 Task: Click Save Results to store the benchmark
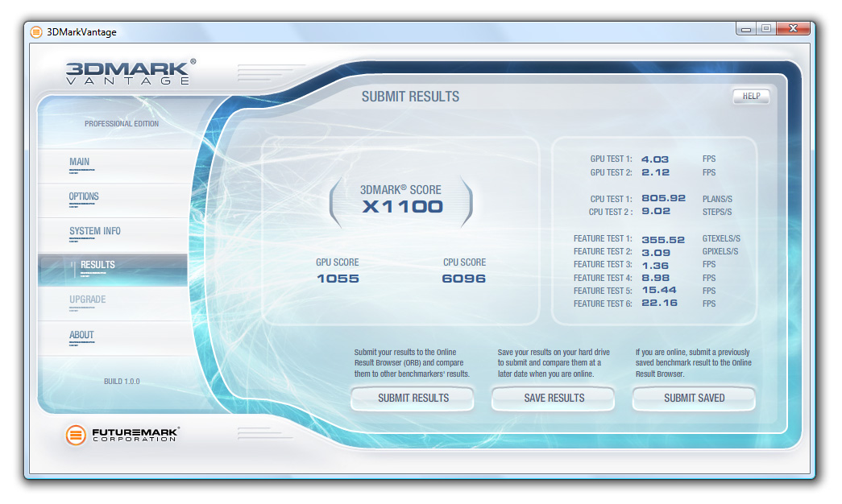(x=554, y=398)
